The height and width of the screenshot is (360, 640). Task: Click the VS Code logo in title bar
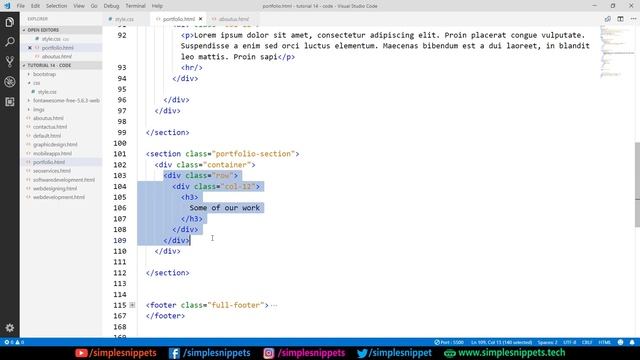tap(7, 6)
